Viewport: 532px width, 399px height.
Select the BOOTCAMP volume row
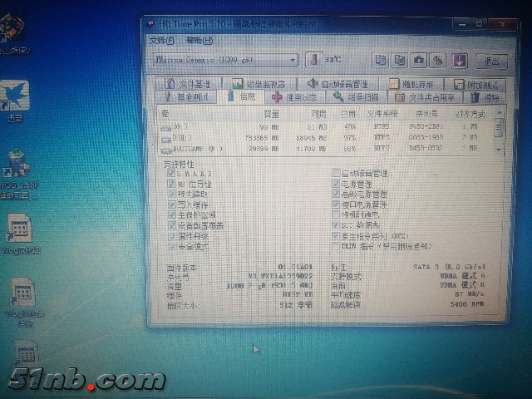(328, 149)
